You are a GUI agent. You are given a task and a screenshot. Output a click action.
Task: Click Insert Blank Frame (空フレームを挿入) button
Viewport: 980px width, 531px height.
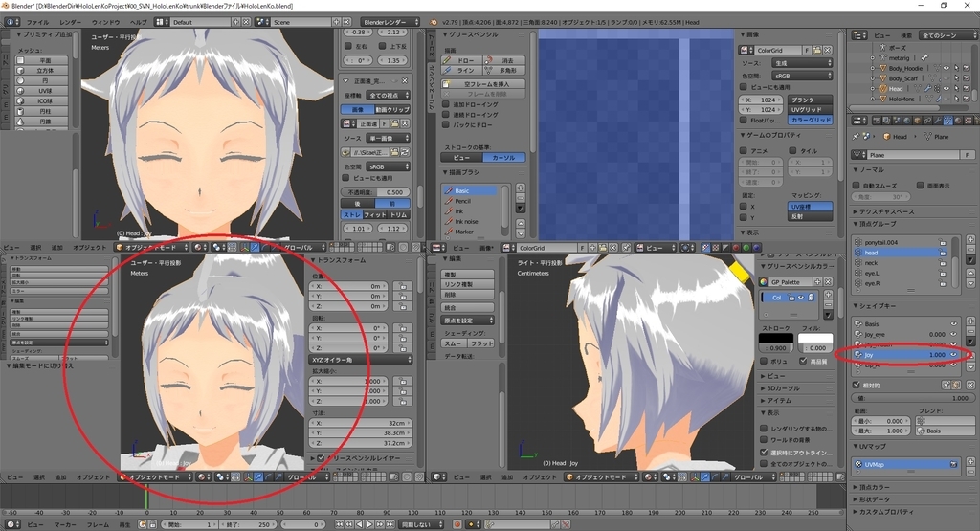point(483,83)
